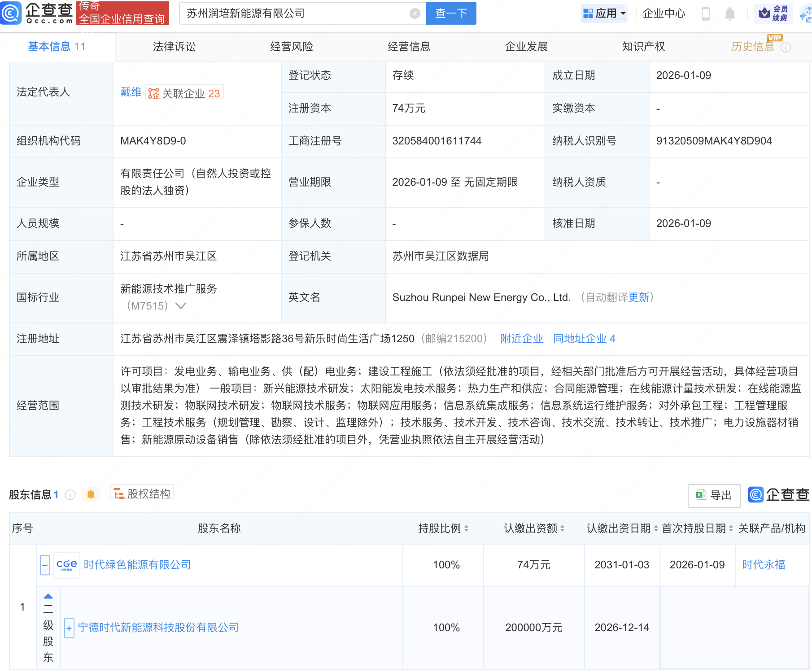Click the Qcc.com logo icon

(11, 13)
